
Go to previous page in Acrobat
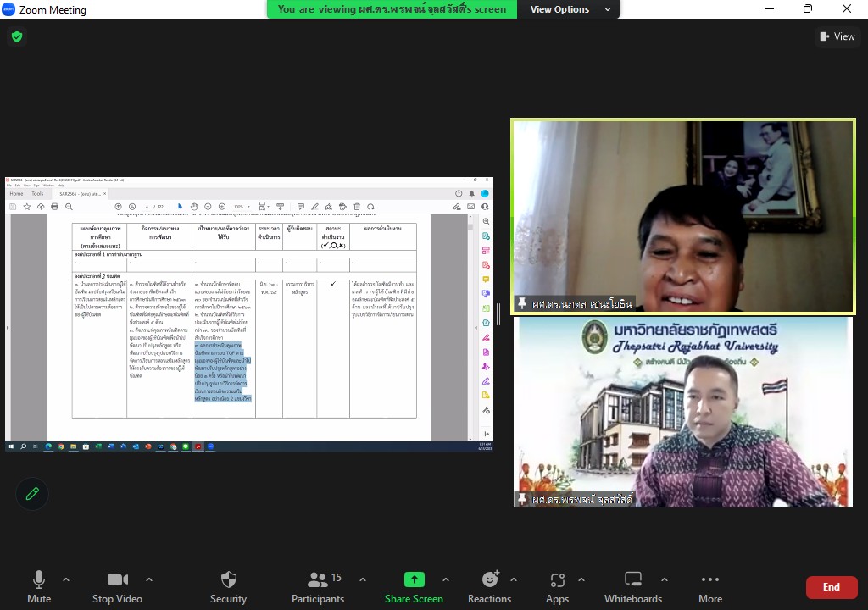(118, 207)
